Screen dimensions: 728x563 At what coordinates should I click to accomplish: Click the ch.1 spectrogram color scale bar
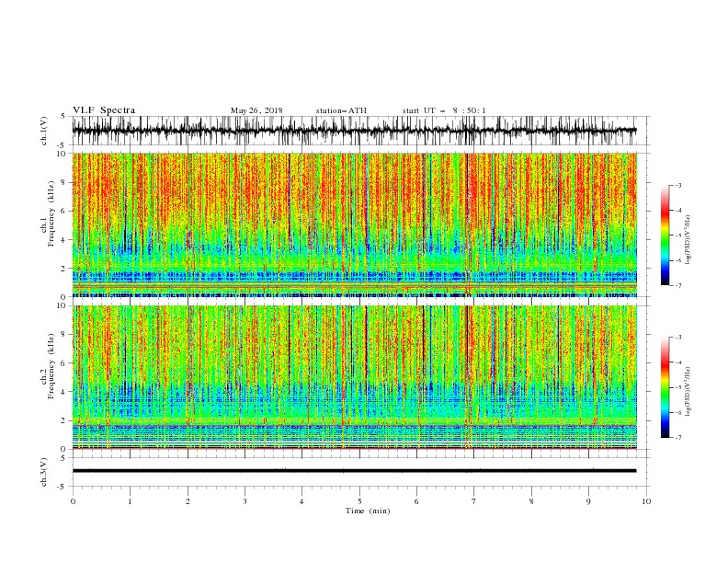point(665,236)
